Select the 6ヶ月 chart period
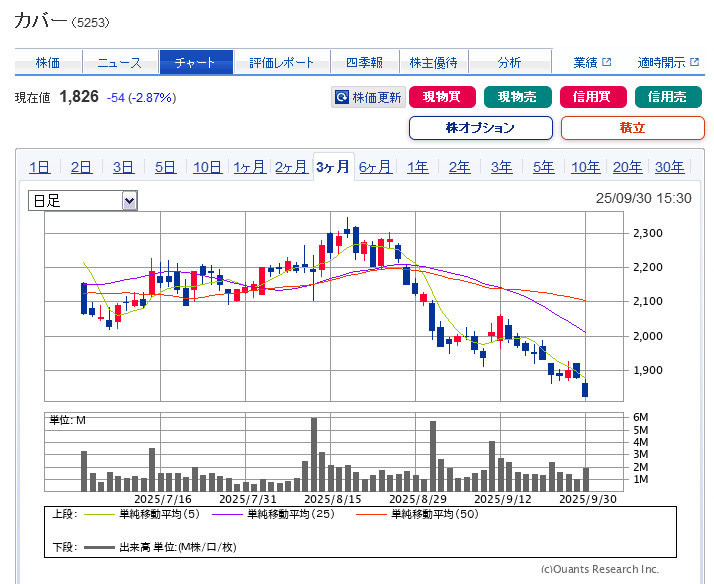 (375, 167)
